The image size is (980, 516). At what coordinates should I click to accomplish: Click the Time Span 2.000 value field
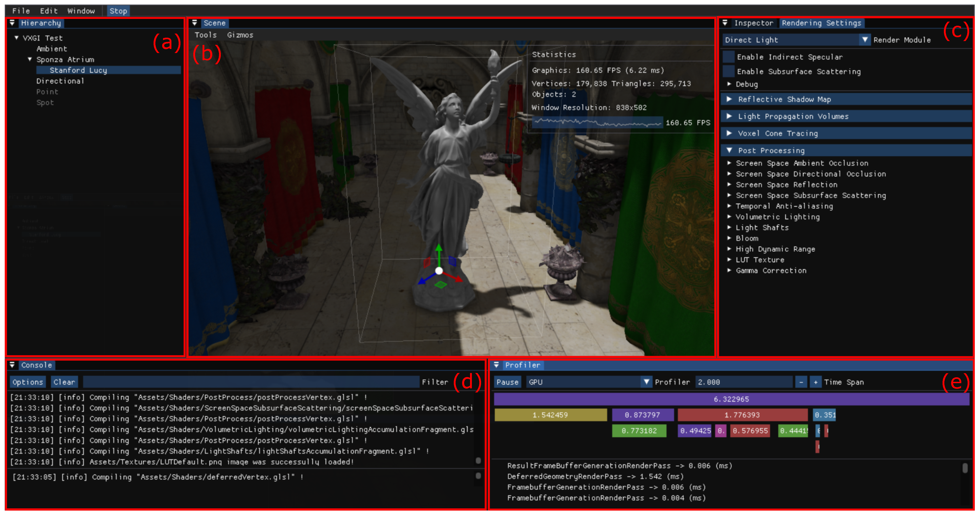pos(744,382)
